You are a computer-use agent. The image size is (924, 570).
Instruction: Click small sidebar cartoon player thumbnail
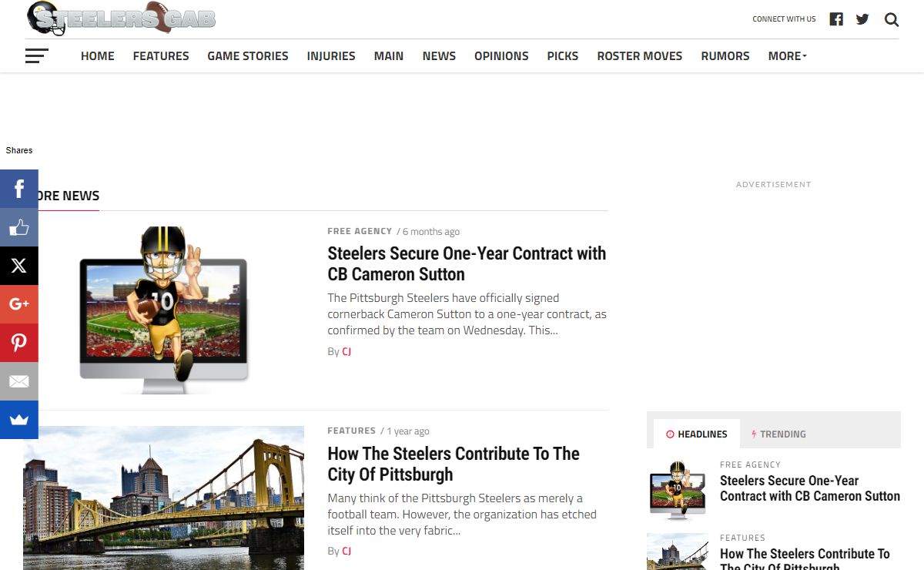[x=678, y=491]
